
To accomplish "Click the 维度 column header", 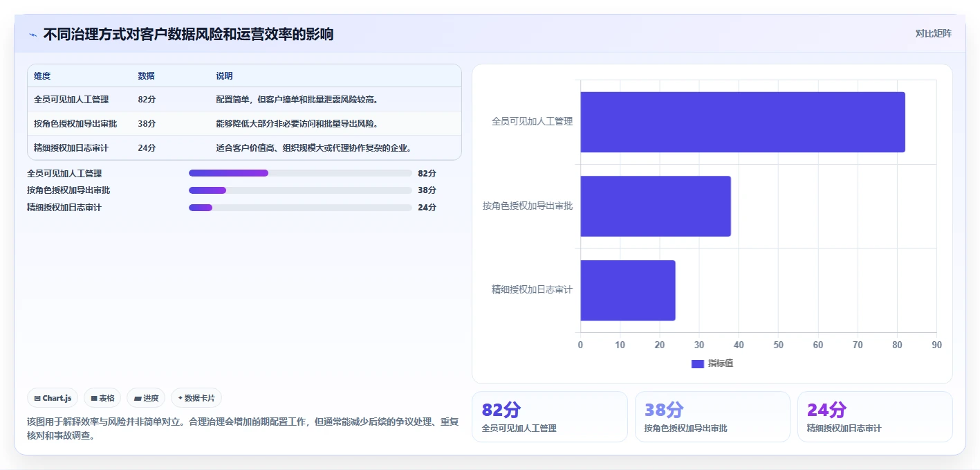I will click(x=42, y=76).
